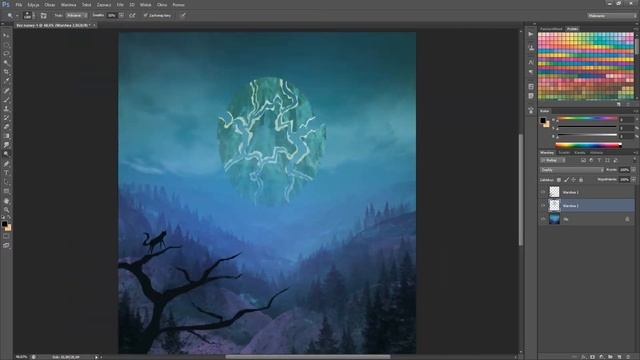Click the create new layer icon
The height and width of the screenshot is (360, 640).
click(x=620, y=357)
